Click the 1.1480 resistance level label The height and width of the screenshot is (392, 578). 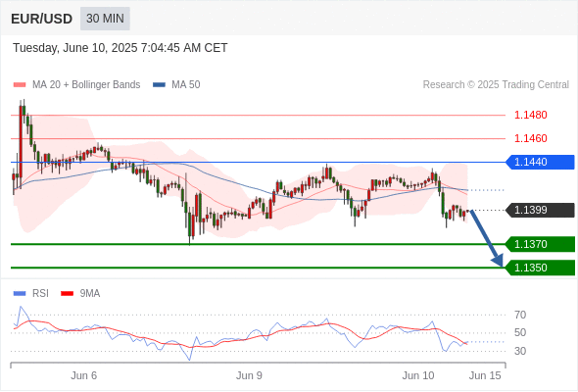pyautogui.click(x=530, y=115)
